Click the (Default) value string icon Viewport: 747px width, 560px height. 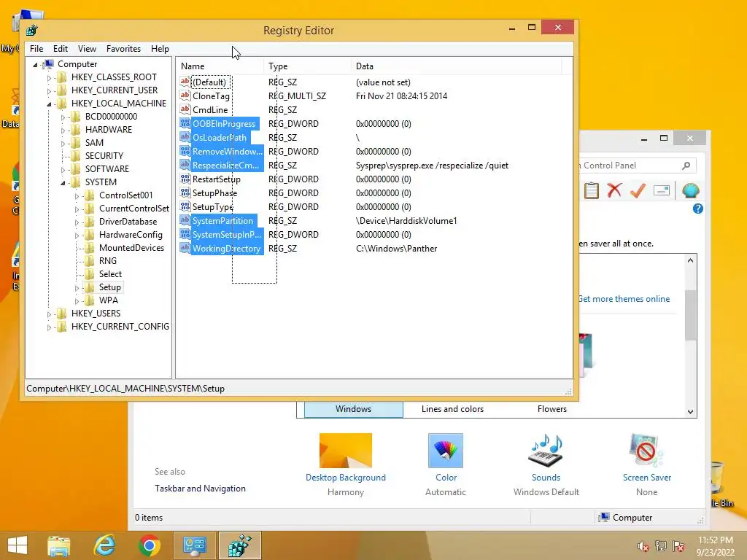click(x=185, y=82)
